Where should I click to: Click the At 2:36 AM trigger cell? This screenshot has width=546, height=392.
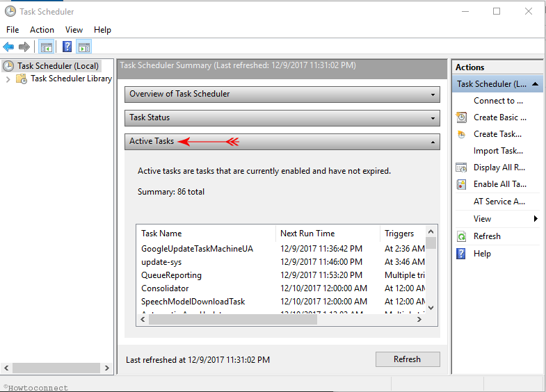pos(404,249)
